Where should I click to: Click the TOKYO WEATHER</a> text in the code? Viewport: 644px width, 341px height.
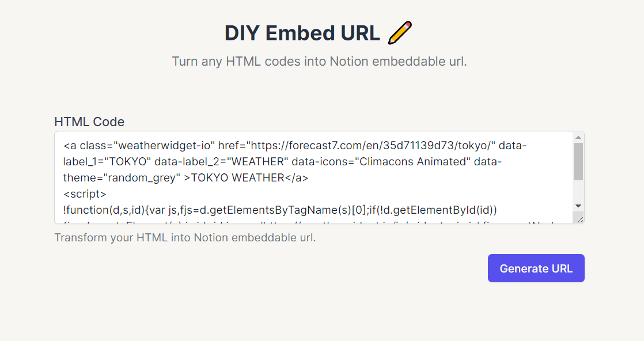[x=250, y=178]
